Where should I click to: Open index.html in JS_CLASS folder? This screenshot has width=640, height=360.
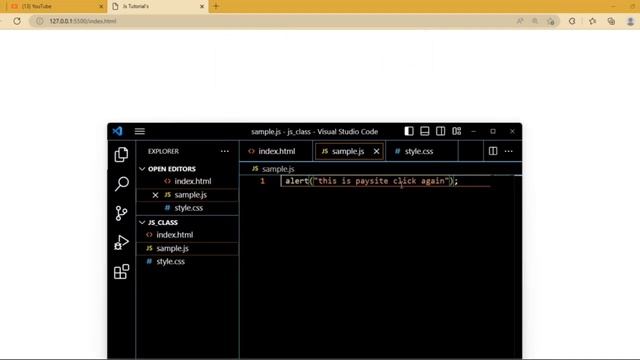pos(187,235)
